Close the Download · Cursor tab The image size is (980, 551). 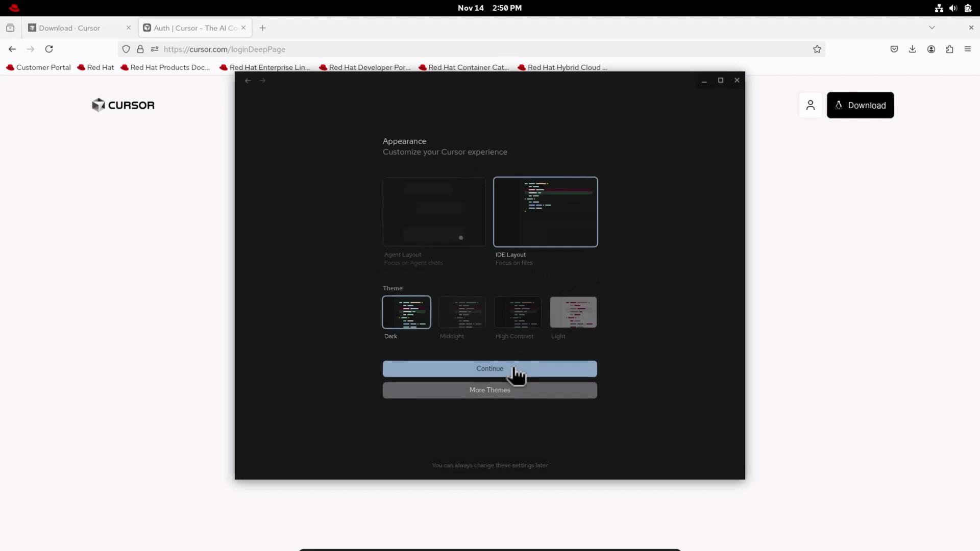pos(129,28)
